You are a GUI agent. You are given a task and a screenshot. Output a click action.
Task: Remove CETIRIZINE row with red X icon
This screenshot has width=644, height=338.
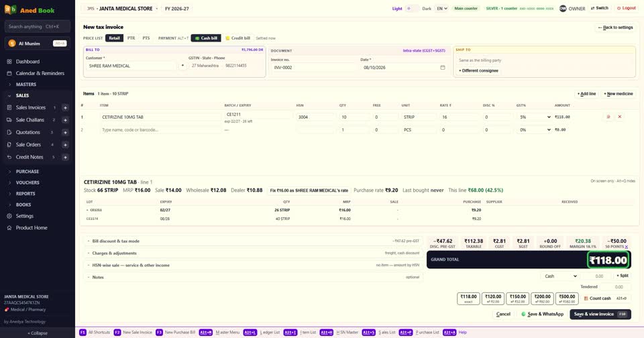point(620,117)
